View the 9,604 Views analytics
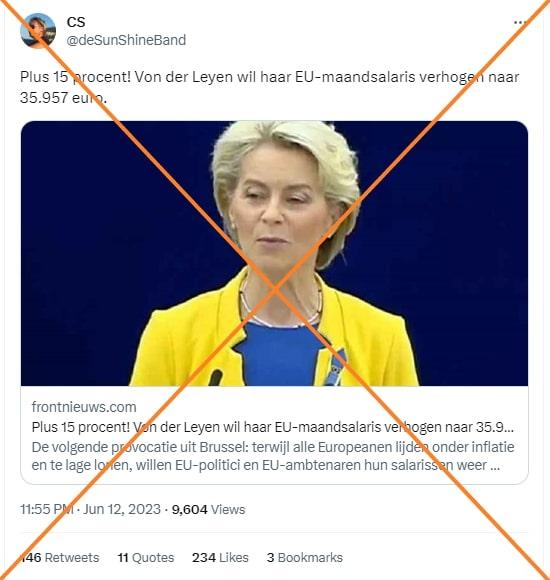550x580 pixels. click(x=208, y=509)
